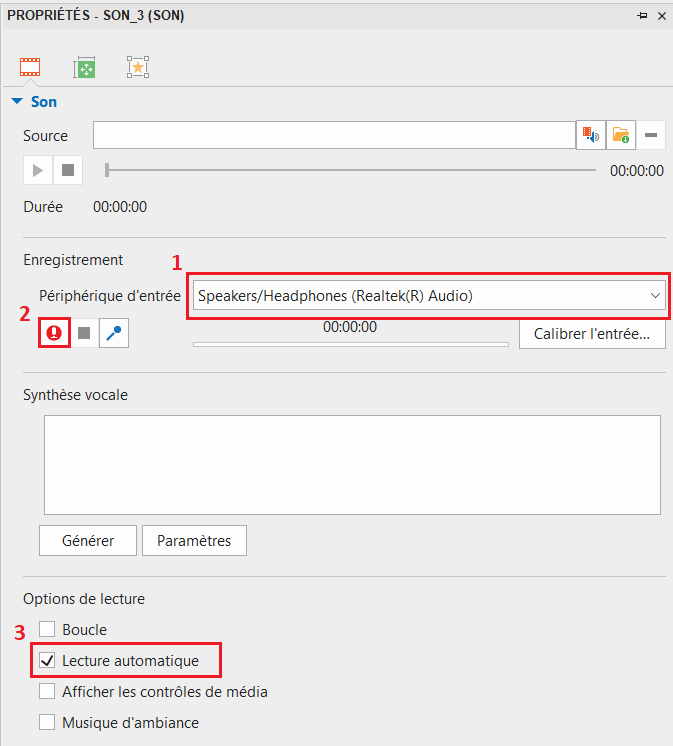Enable Afficher les contrôles de média
The width and height of the screenshot is (673, 746).
tap(47, 692)
